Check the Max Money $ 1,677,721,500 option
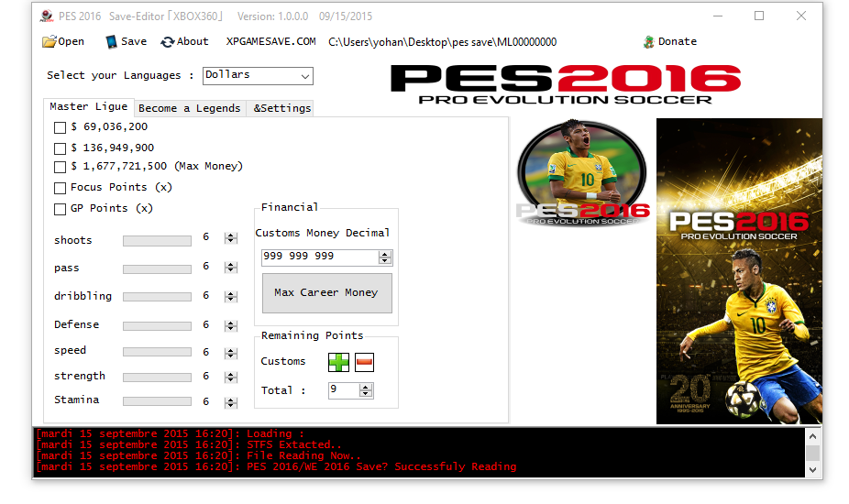 [60, 167]
